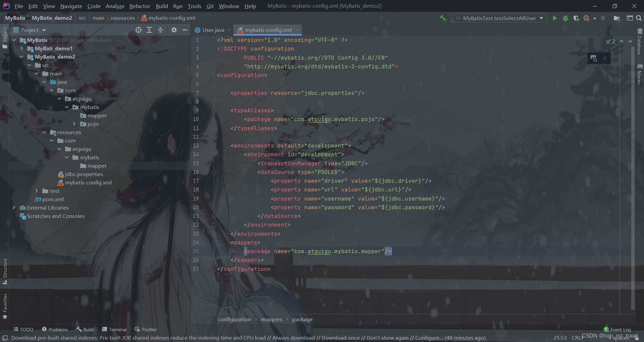Image resolution: width=644 pixels, height=342 pixels.
Task: Open the Profiler run icon in toolbar
Action: click(586, 18)
